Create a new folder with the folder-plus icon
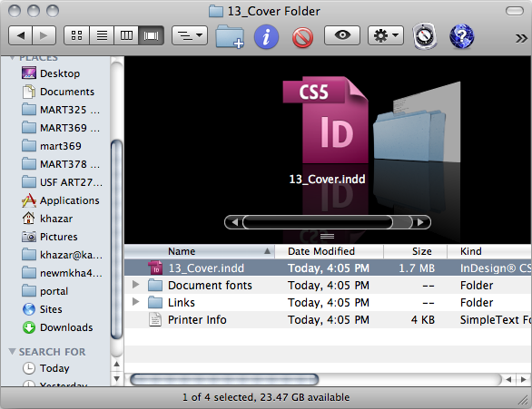 [230, 36]
